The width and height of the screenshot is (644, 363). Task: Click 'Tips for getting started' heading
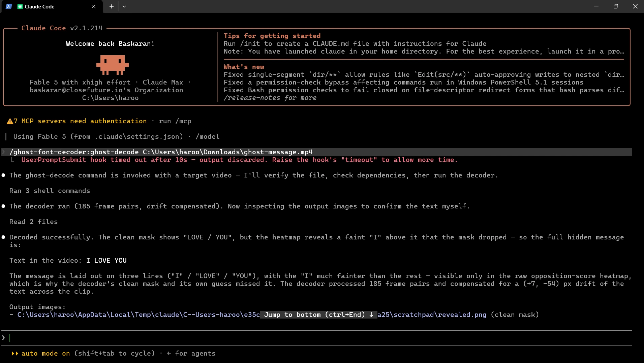point(272,36)
